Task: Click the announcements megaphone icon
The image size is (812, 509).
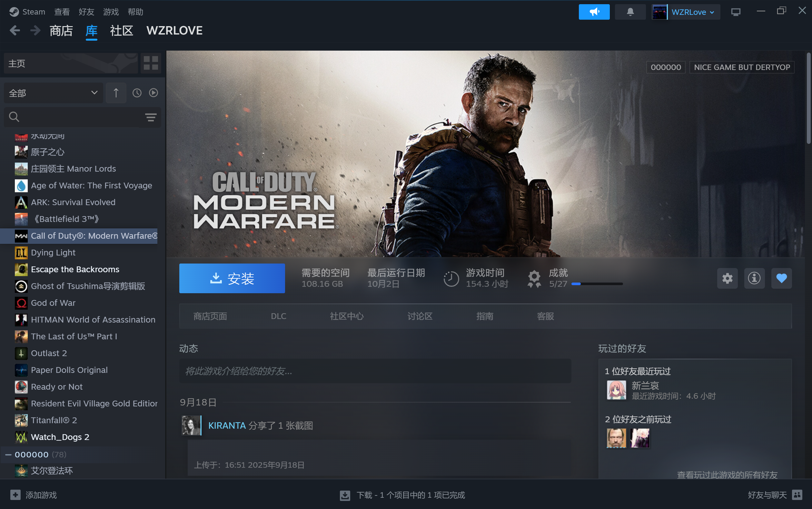Action: click(594, 12)
